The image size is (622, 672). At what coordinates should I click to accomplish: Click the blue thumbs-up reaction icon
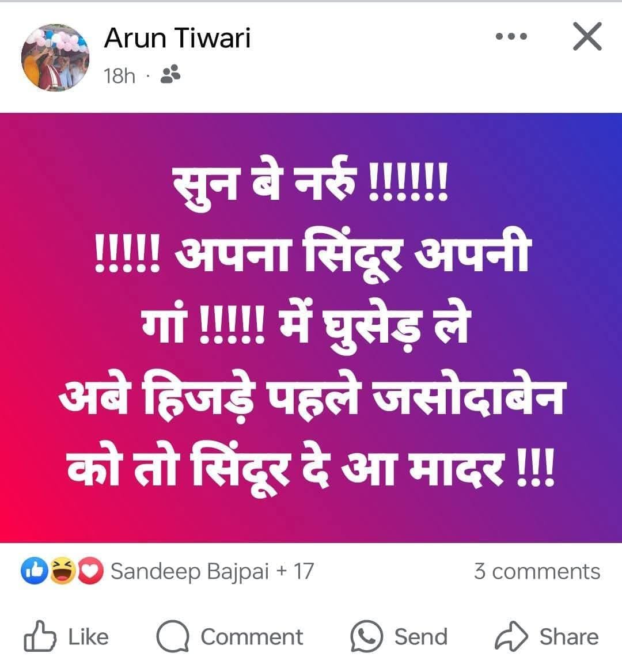click(x=35, y=571)
